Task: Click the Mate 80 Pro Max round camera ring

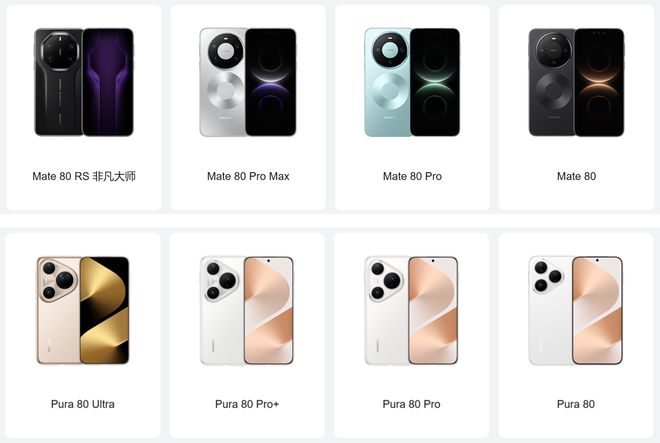Action: pyautogui.click(x=226, y=51)
